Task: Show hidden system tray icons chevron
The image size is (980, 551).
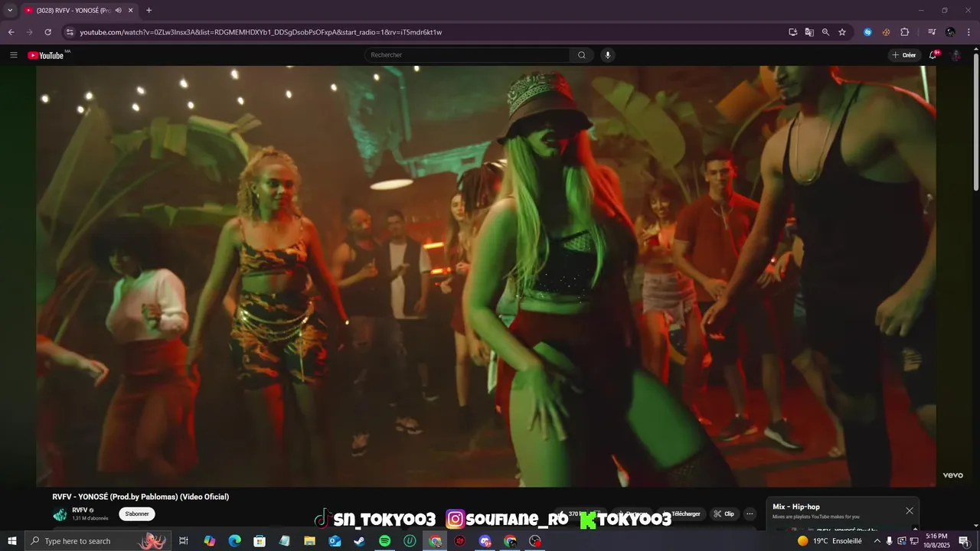Action: coord(877,541)
